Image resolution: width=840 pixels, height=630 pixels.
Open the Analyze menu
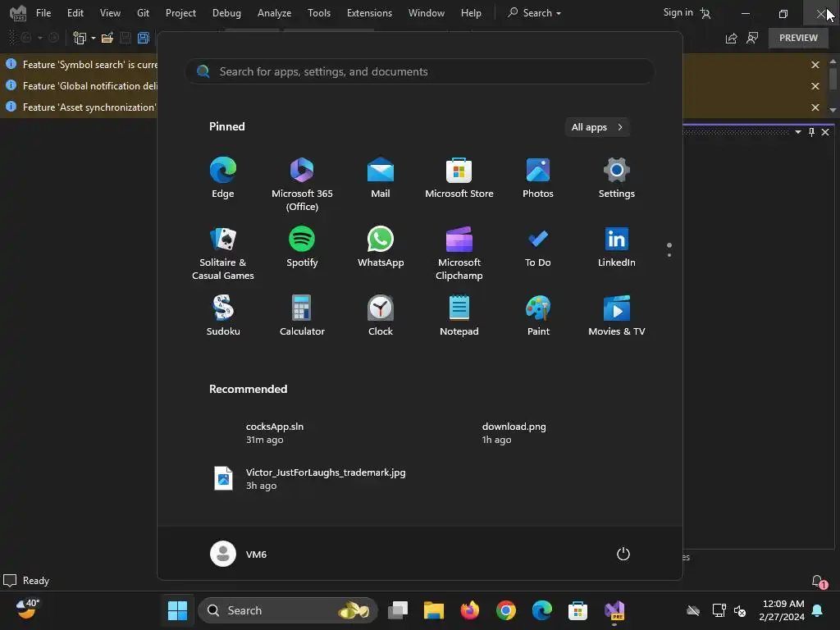point(274,13)
